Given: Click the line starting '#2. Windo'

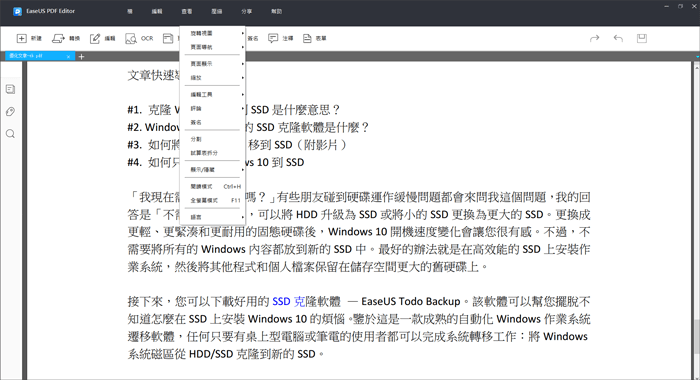Looking at the screenshot, I should 248,127.
